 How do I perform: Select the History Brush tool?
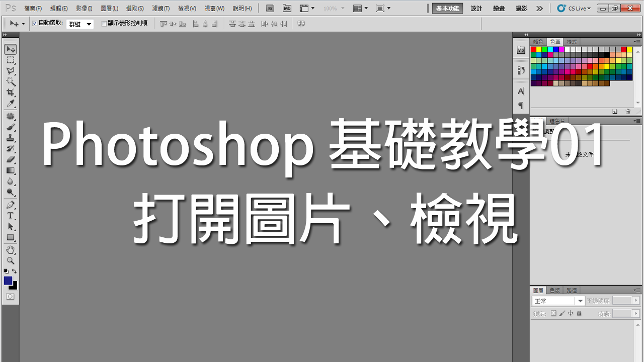11,149
